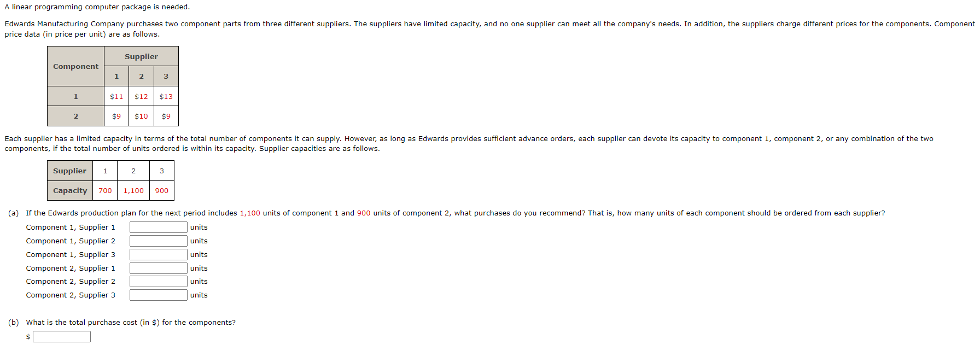Viewport: 980px width, 356px height.
Task: Select the $11 price cell in the table
Action: click(116, 96)
